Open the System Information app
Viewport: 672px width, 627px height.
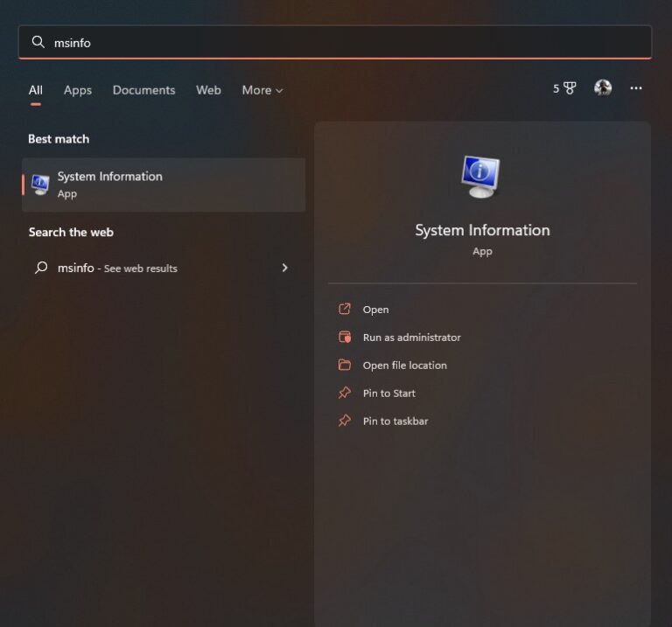tap(376, 310)
